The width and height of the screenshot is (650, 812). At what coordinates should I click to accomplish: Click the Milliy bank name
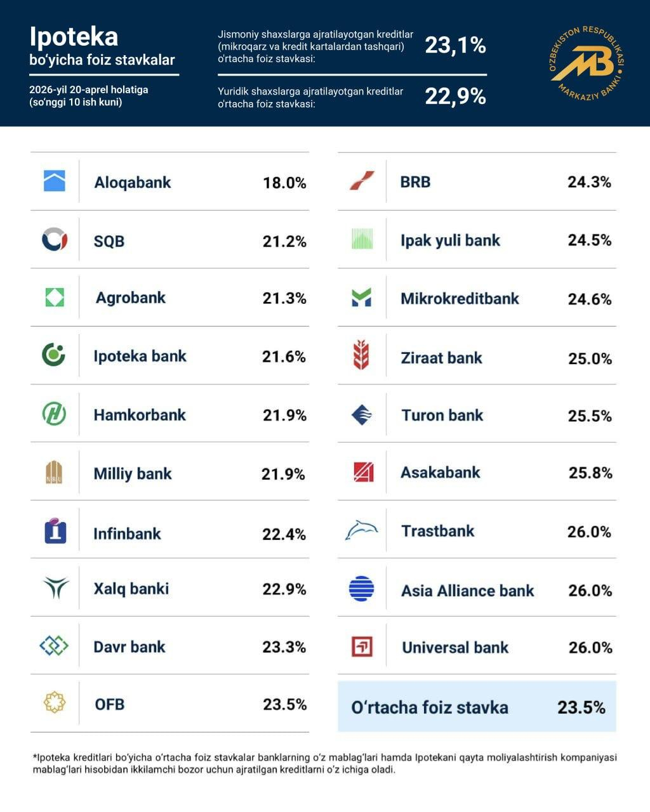tap(133, 474)
